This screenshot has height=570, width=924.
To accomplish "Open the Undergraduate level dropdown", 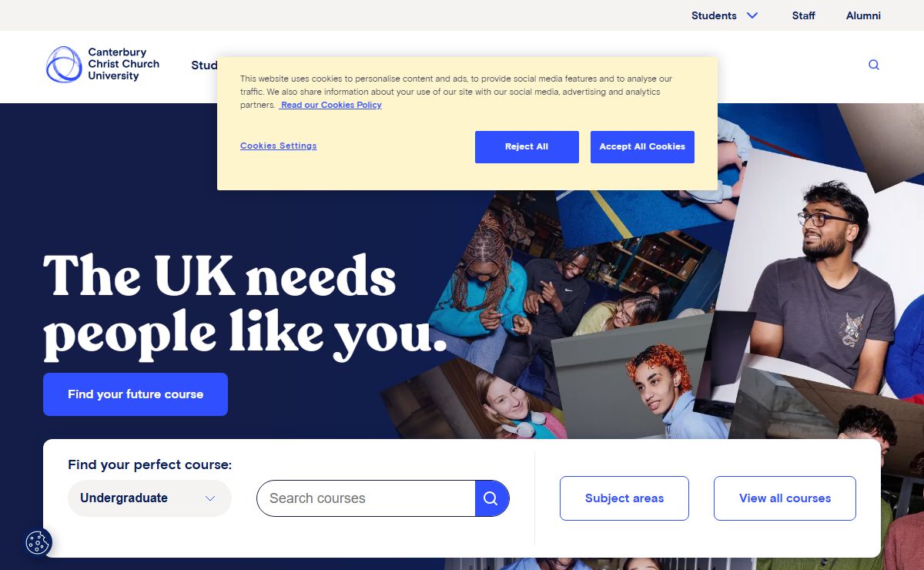I will click(x=149, y=498).
